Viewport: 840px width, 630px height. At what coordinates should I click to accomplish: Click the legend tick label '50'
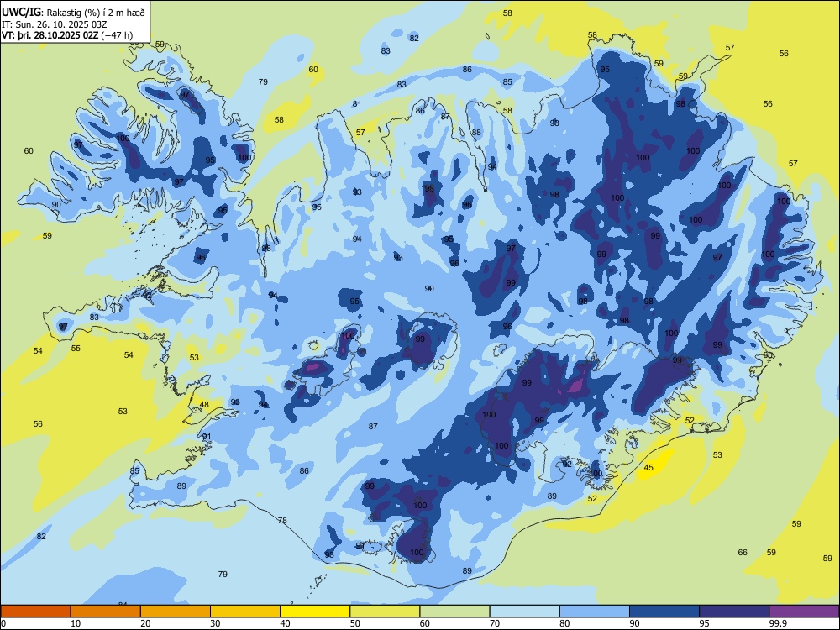[354, 623]
